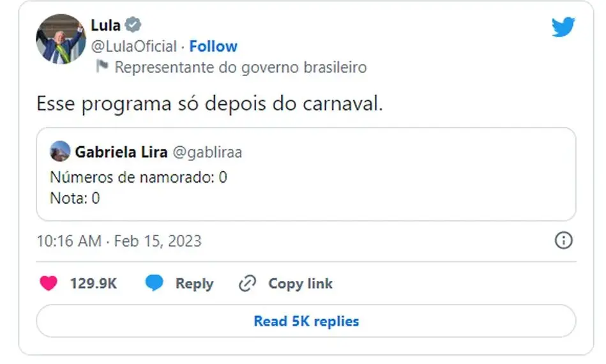Click the Copy link text label

(300, 284)
